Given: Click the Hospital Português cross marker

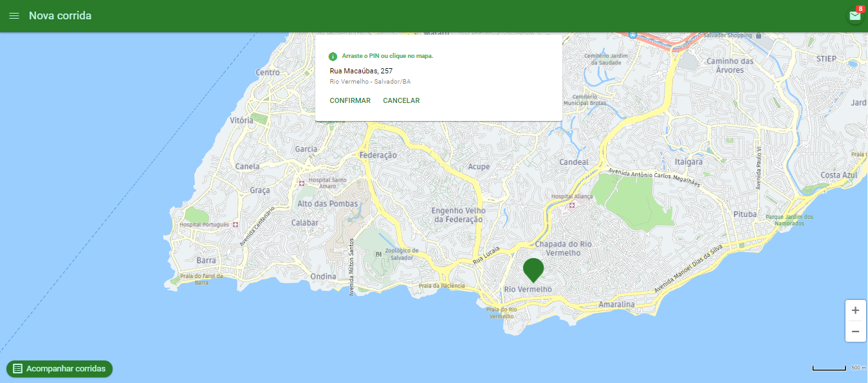Looking at the screenshot, I should click(x=235, y=225).
